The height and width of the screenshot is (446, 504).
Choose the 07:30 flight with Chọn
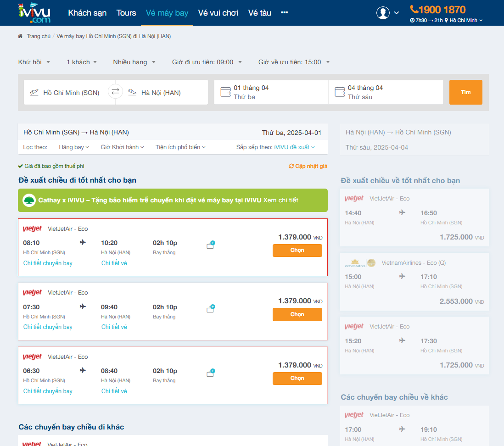point(297,314)
